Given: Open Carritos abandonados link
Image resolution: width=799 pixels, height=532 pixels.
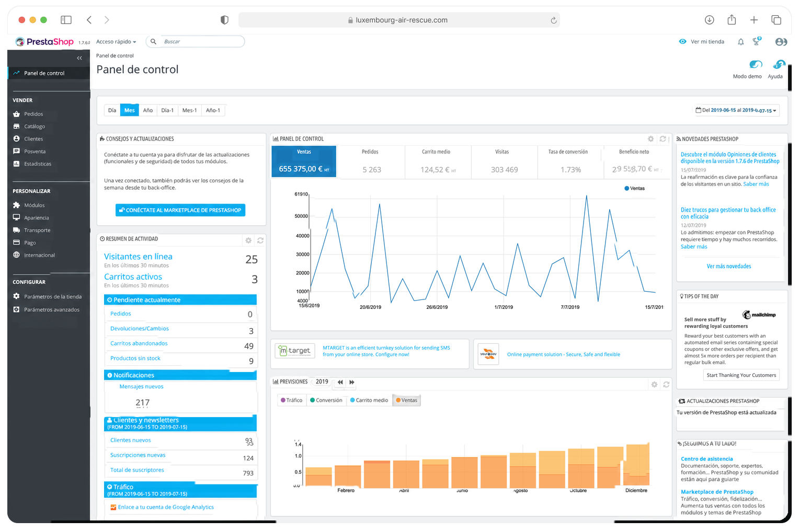Looking at the screenshot, I should [x=139, y=343].
